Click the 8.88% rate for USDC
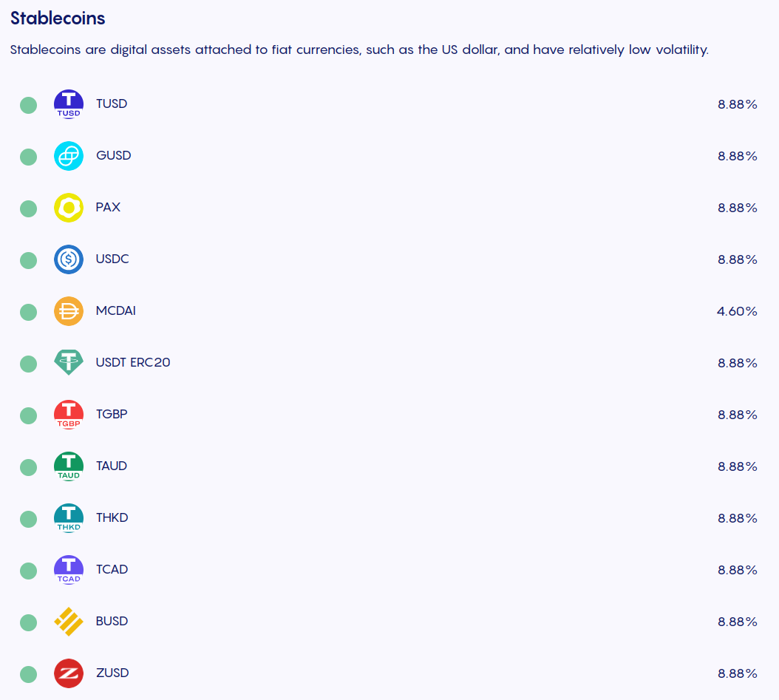 point(738,260)
